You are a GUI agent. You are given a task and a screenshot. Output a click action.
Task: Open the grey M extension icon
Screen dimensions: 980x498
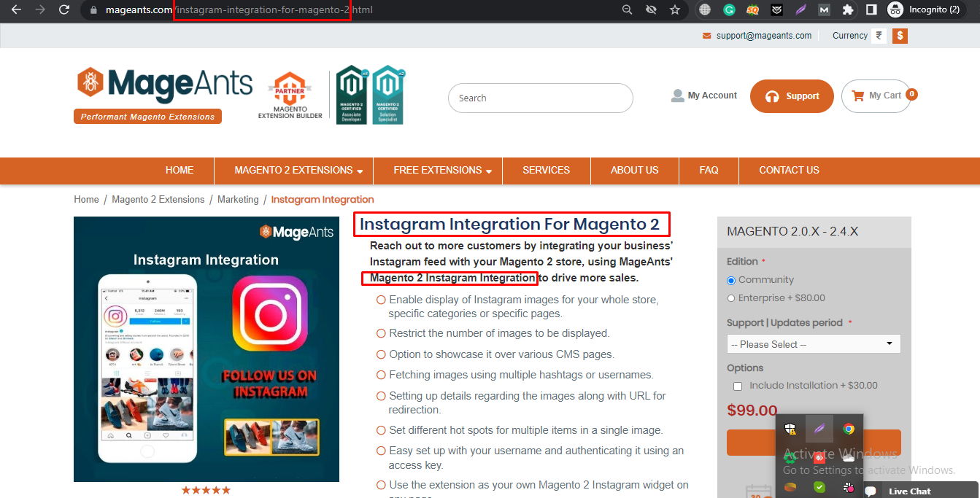[x=824, y=10]
